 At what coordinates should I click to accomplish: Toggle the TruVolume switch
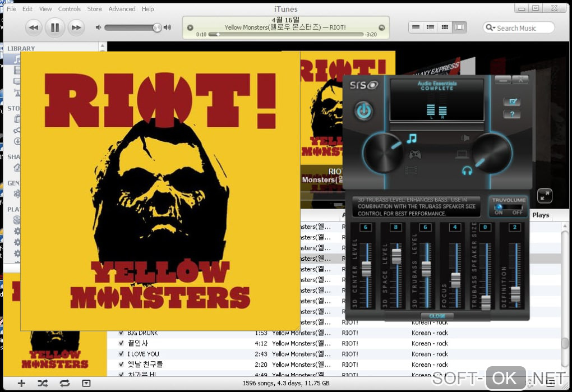508,207
